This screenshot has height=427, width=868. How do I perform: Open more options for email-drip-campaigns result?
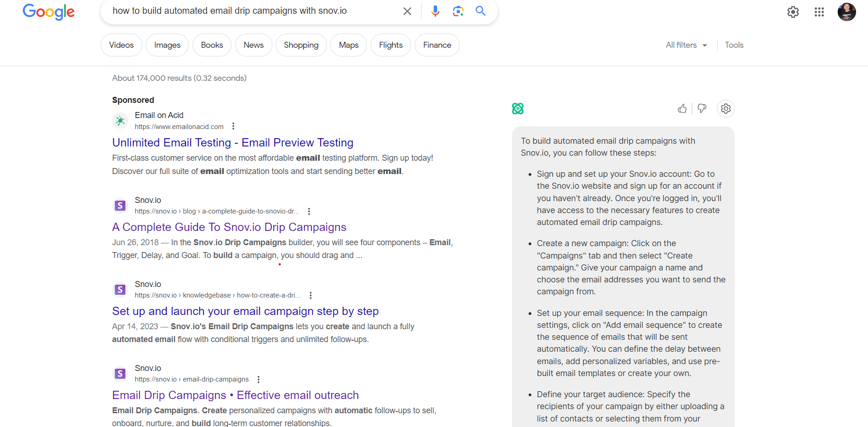pos(259,379)
